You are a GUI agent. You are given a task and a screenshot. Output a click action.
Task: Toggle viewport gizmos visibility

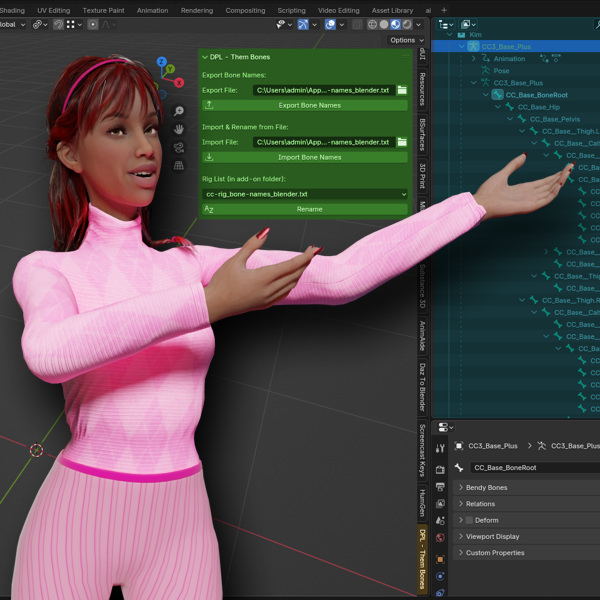tap(303, 24)
